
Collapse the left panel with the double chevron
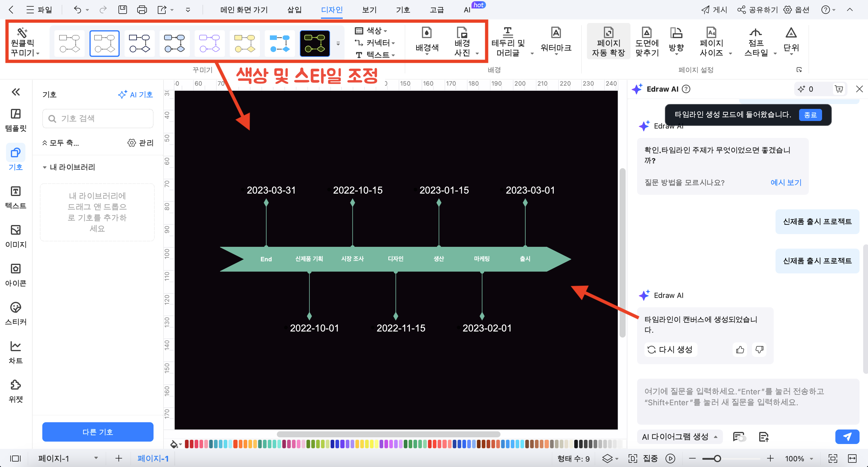click(x=15, y=92)
